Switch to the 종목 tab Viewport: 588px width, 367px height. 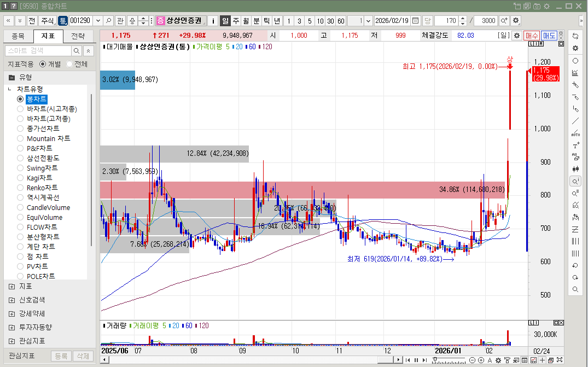click(18, 36)
